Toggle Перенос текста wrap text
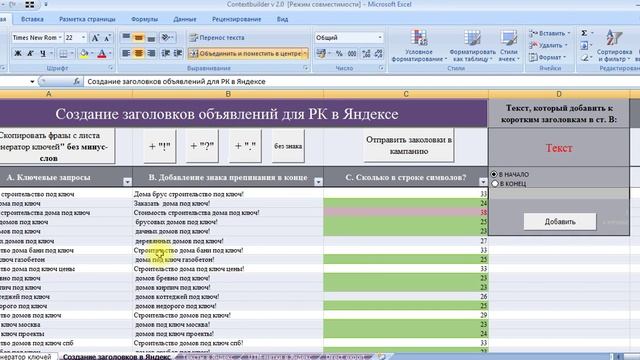 (x=217, y=38)
